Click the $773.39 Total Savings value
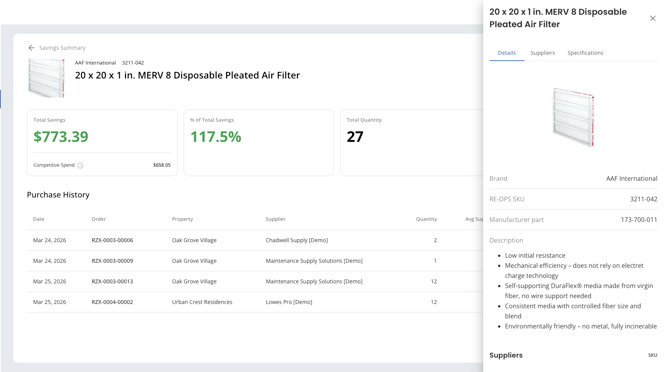Screen dimensions: 670x372 pos(61,137)
